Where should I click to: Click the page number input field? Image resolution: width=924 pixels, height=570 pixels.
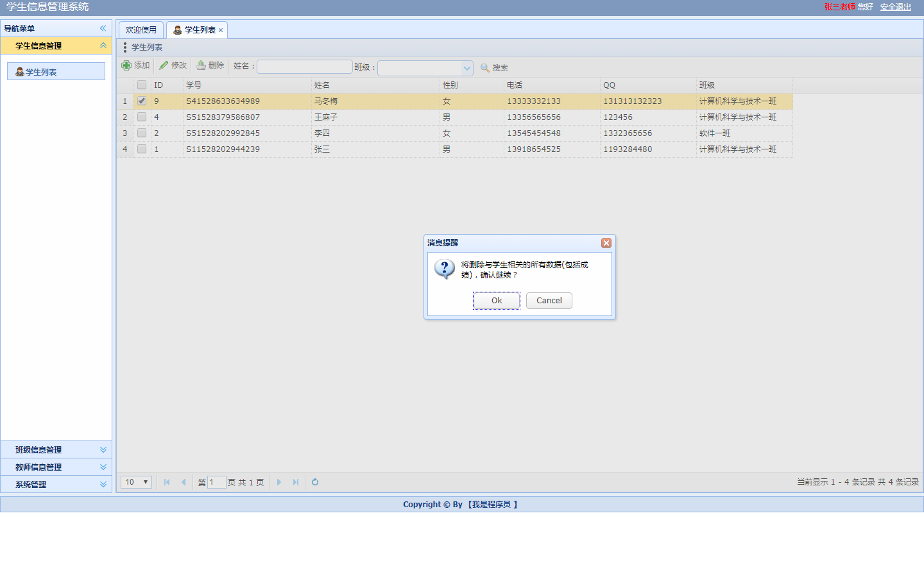pyautogui.click(x=217, y=482)
